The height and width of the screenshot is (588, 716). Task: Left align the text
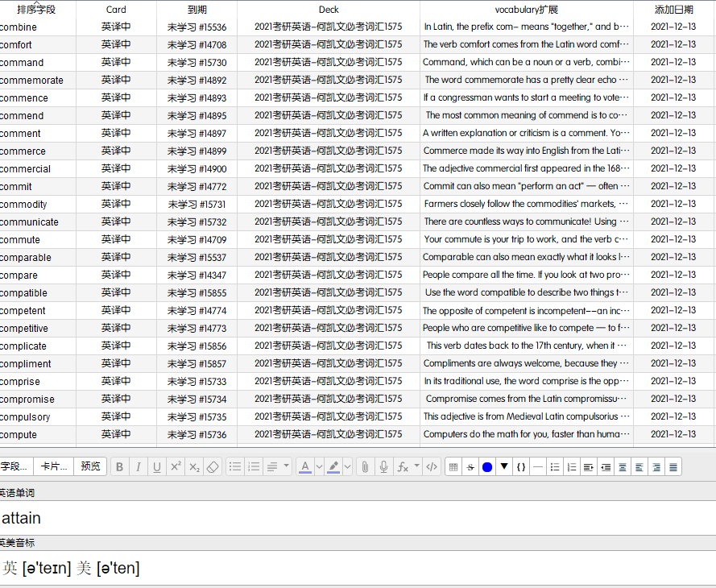639,466
